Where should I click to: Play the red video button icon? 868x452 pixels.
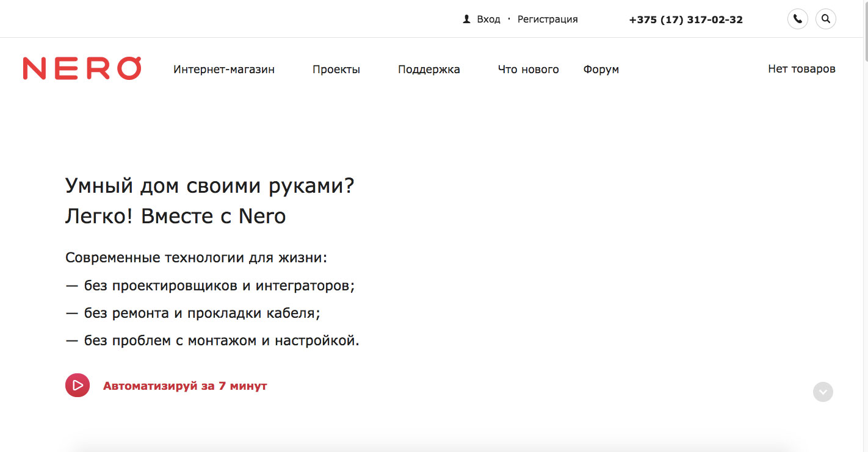click(78, 386)
